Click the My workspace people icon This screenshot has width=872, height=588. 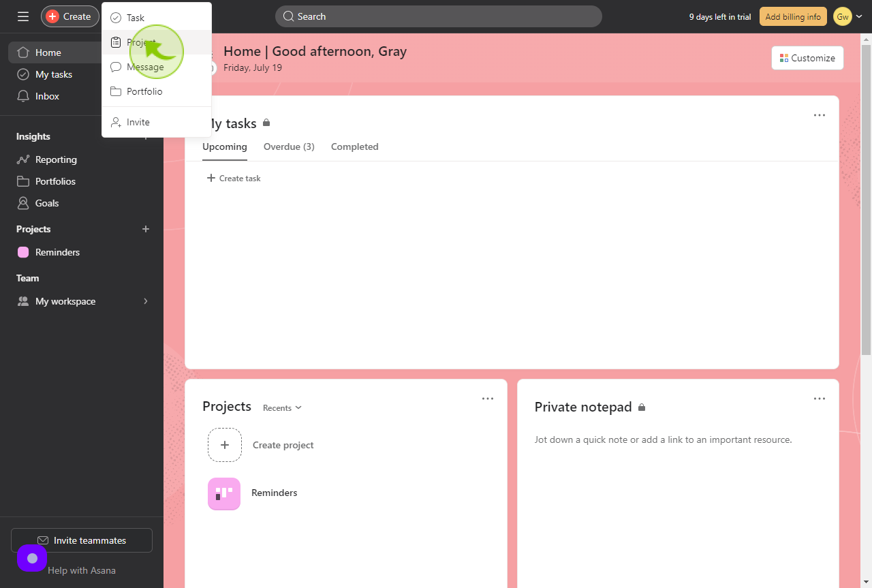tap(23, 301)
